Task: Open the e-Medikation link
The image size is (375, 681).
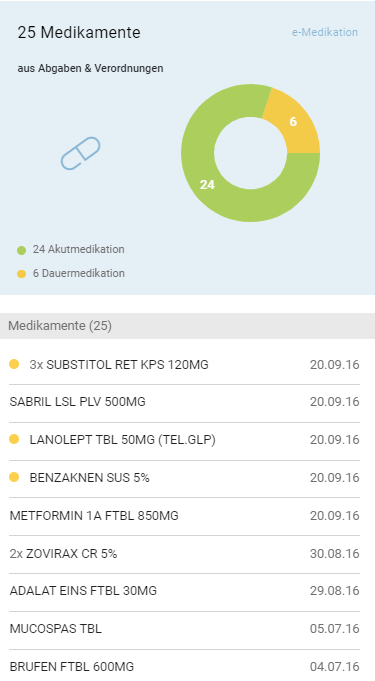Action: (325, 32)
